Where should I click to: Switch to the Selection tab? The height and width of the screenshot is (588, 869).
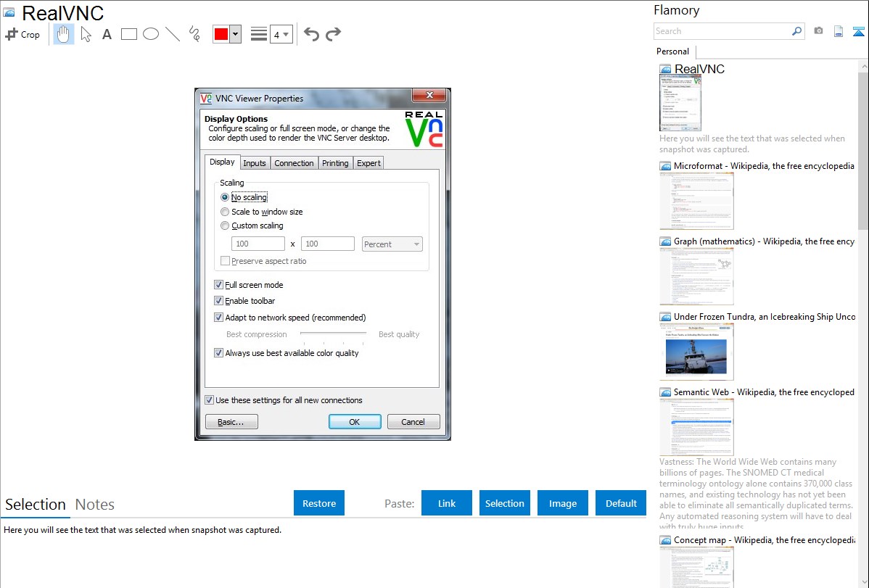point(36,505)
